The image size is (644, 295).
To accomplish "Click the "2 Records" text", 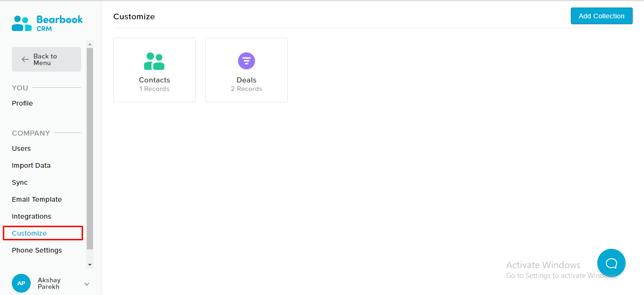I will 246,89.
